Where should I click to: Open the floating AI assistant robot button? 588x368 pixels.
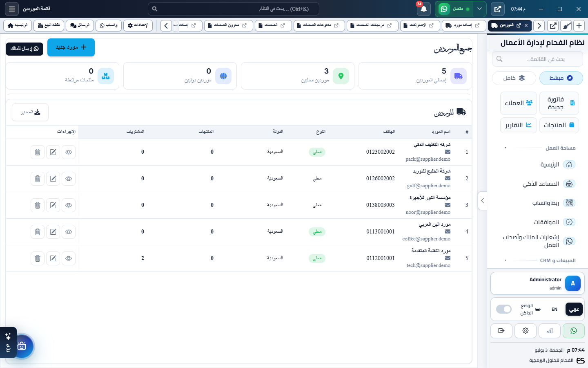point(22,346)
